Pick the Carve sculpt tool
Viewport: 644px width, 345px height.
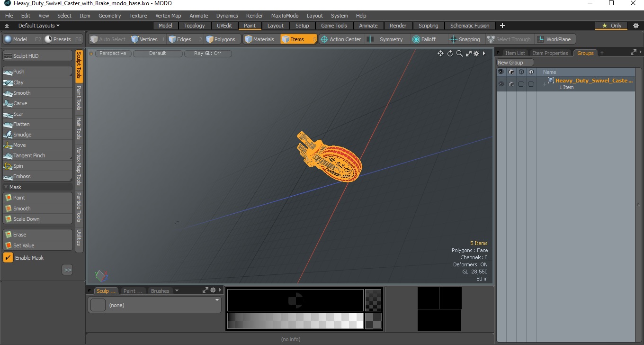tap(37, 103)
